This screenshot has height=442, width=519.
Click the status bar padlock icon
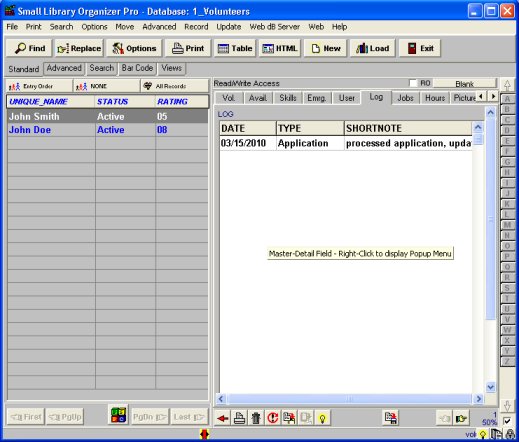pos(510,434)
